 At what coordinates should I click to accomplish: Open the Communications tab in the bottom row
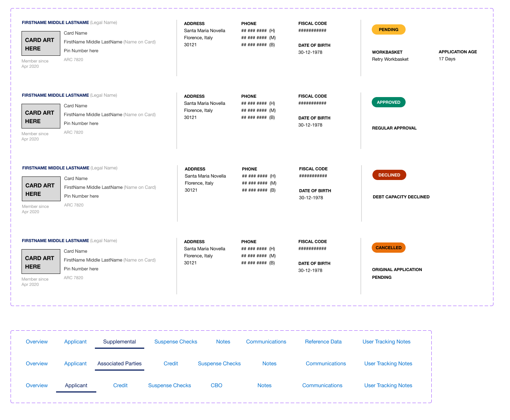pos(322,385)
